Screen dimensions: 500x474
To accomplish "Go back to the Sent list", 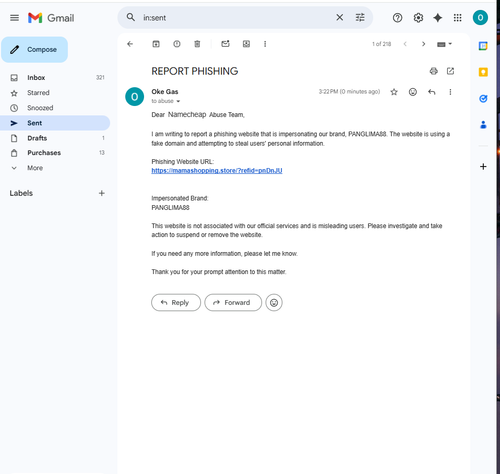I will click(x=130, y=44).
